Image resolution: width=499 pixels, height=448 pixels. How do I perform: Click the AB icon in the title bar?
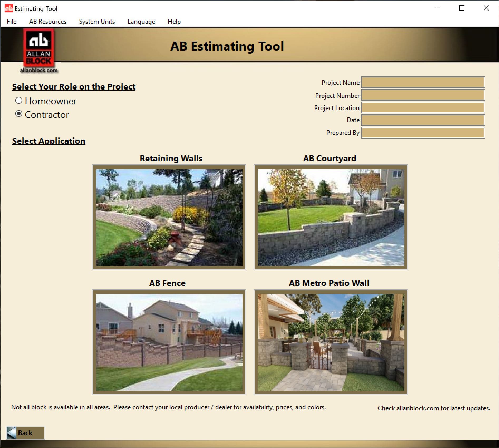(8, 8)
